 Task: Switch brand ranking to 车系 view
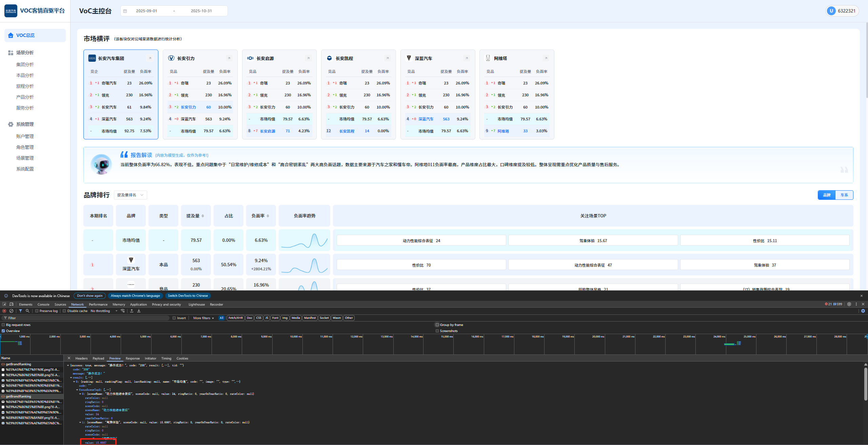pos(844,195)
